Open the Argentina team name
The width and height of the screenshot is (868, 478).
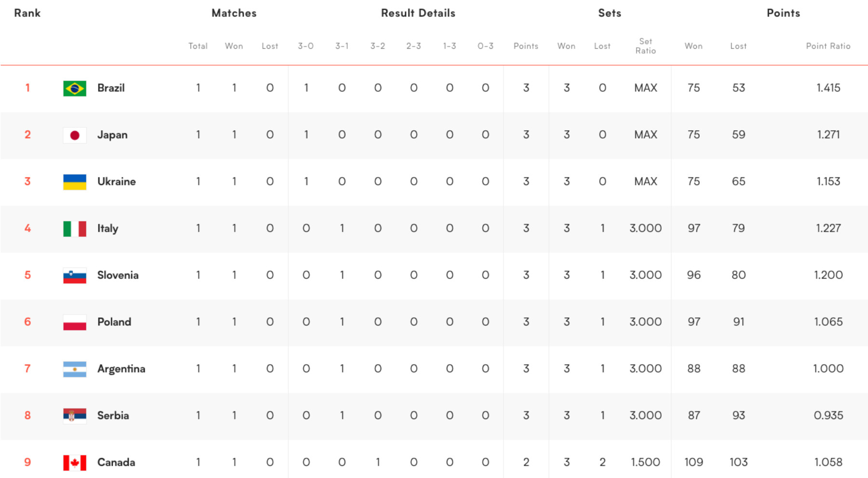[121, 369]
